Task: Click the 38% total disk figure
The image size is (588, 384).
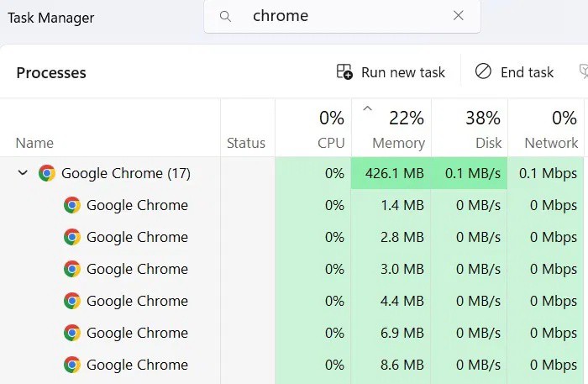Action: click(x=483, y=118)
